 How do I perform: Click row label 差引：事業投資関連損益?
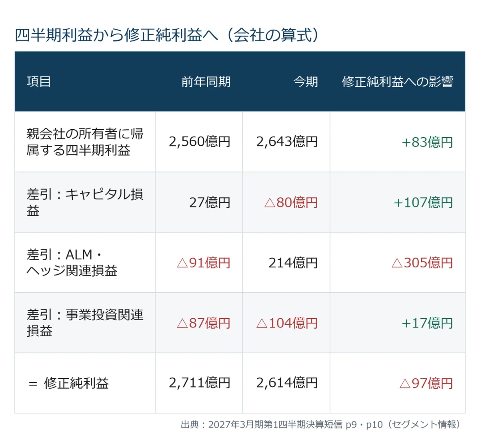click(x=85, y=323)
